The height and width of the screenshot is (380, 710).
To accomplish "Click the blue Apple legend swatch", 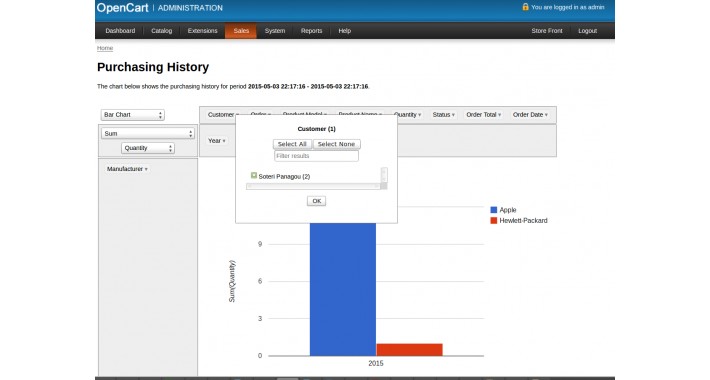I will point(494,210).
